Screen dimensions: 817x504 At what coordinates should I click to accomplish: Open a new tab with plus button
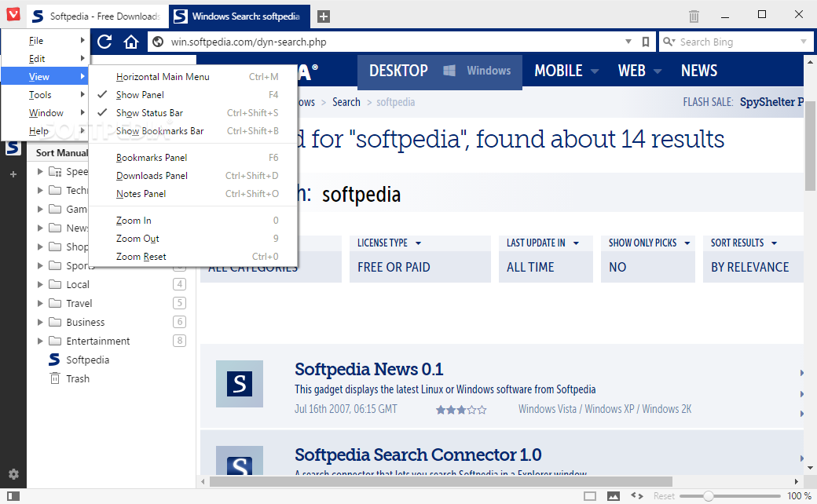[323, 16]
